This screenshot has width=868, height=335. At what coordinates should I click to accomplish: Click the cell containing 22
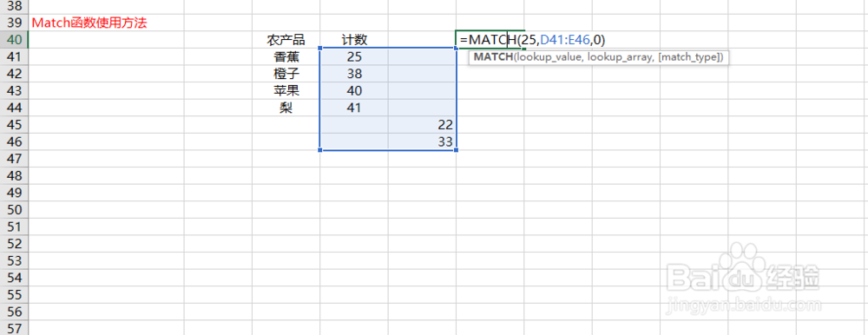[x=423, y=125]
